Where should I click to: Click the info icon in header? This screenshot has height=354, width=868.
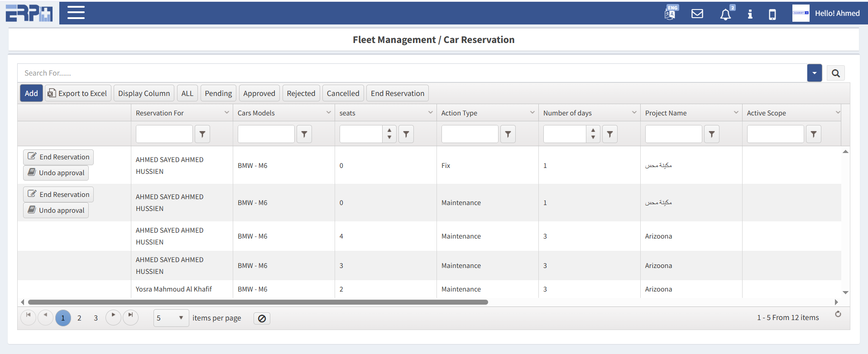(750, 14)
